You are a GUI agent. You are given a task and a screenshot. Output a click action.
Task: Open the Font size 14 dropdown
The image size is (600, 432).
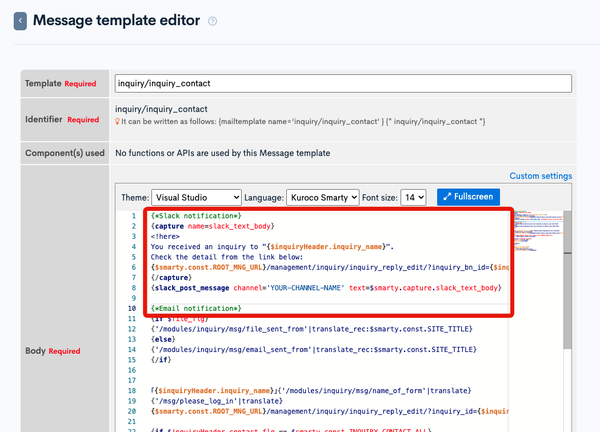[413, 197]
